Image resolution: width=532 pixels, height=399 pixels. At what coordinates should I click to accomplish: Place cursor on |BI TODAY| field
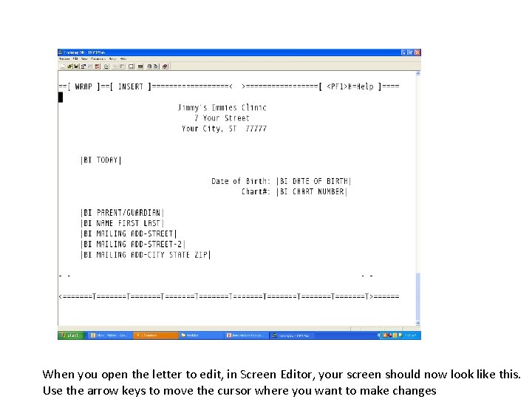(100, 160)
